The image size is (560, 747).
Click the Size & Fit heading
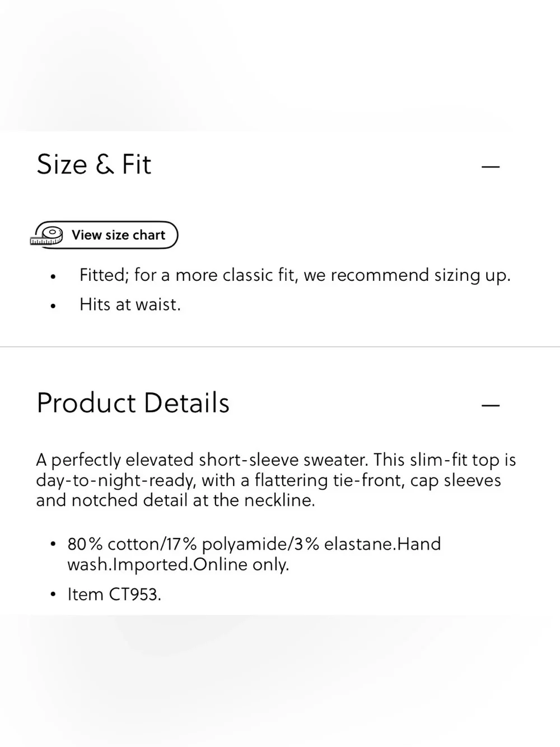[x=94, y=164]
